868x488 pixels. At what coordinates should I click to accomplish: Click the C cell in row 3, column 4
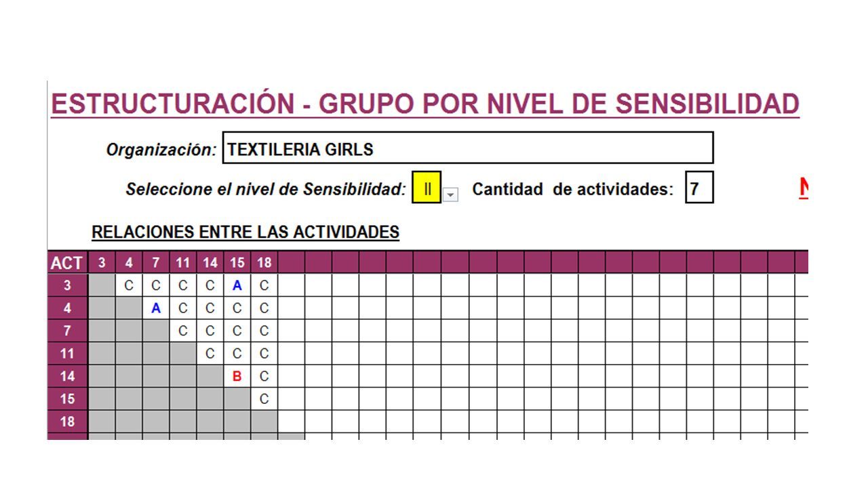[129, 285]
